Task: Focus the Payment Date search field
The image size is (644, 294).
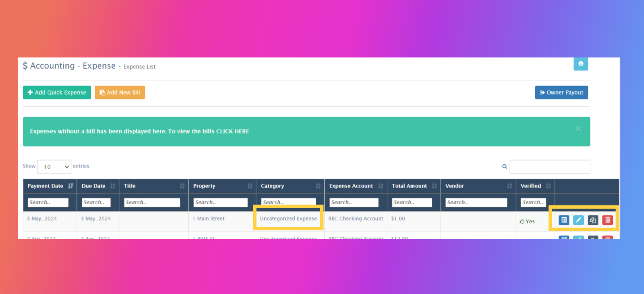Action: pos(48,202)
